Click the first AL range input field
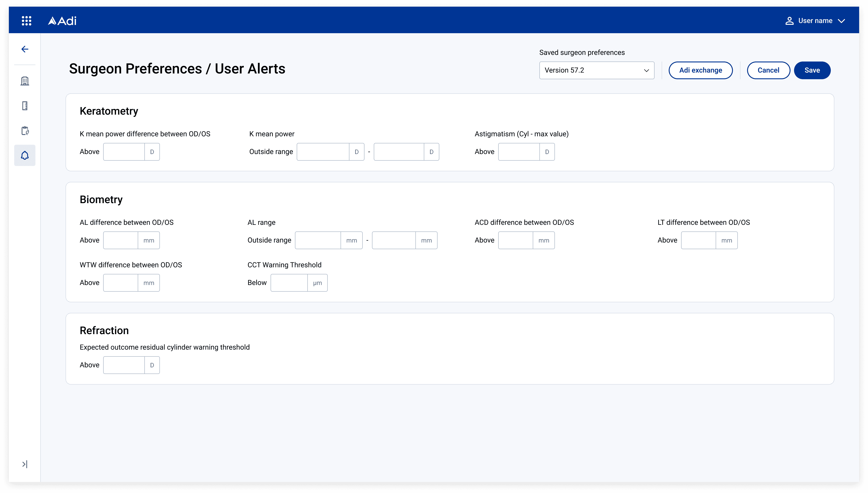Viewport: 868px width, 493px height. 318,240
